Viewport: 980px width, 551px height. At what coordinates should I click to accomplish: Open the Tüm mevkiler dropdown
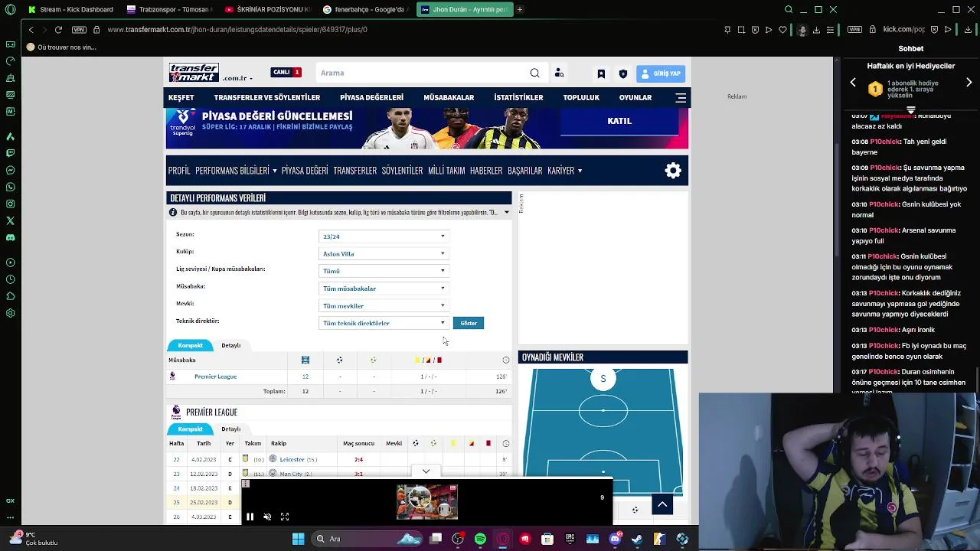click(384, 306)
